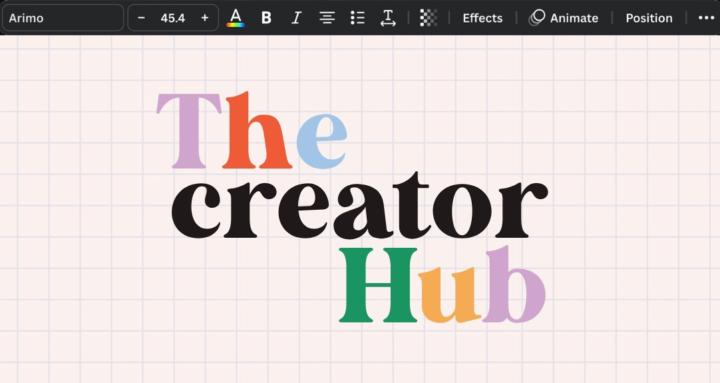Open the more options ellipsis menu
This screenshot has width=720, height=383.
[x=706, y=18]
